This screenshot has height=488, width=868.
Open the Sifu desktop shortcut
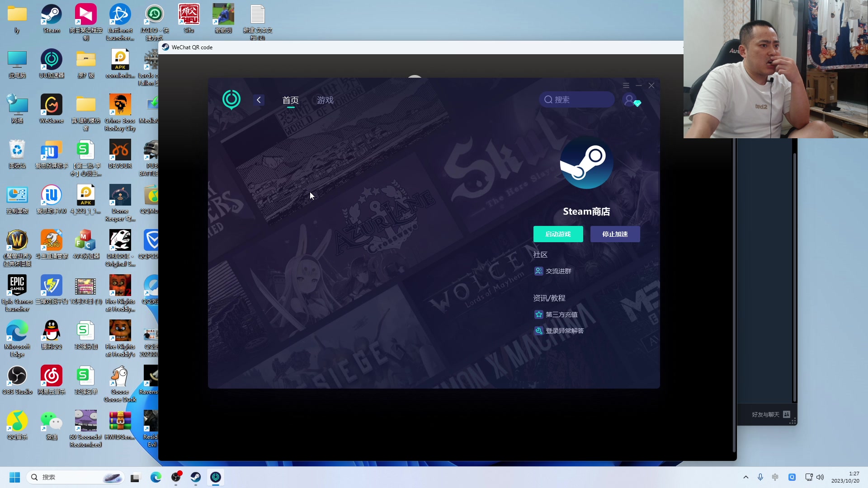[x=189, y=19]
